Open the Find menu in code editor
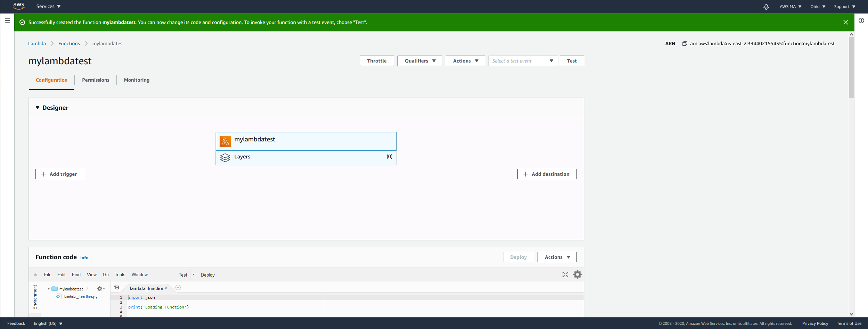This screenshot has height=329, width=868. coord(76,274)
